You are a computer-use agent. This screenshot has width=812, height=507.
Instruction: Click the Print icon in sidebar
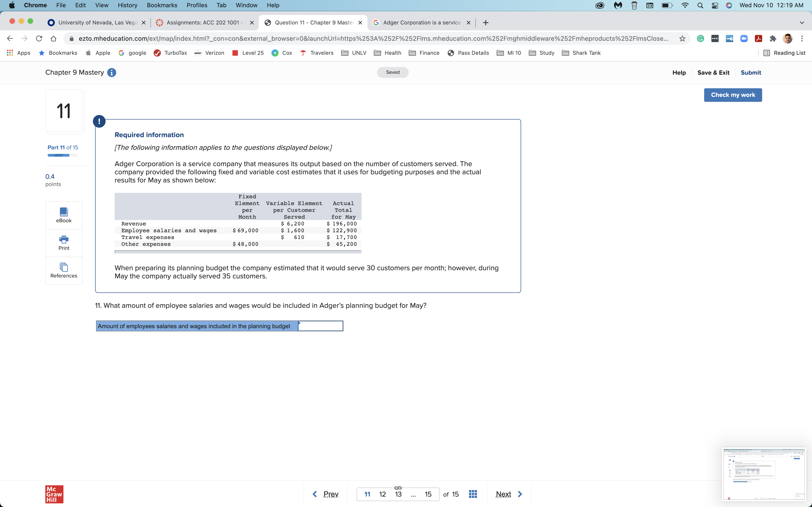64,243
